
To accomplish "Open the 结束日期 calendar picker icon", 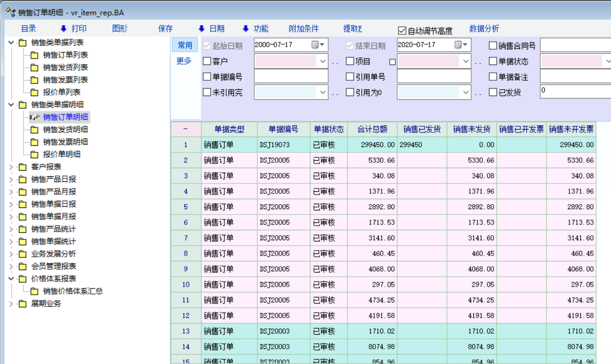I will point(458,45).
